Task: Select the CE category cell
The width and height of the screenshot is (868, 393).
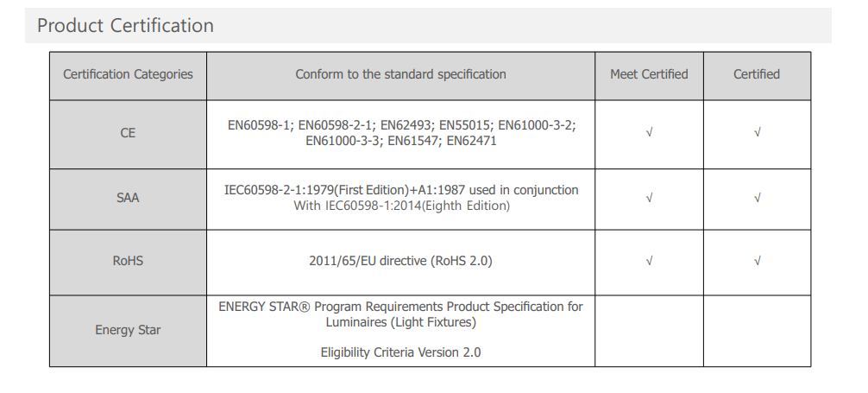Action: click(x=128, y=133)
